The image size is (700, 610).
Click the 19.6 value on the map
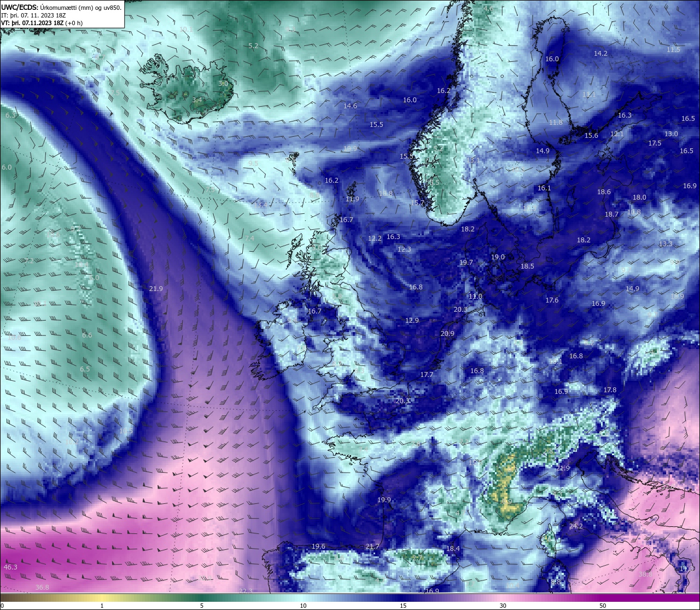click(x=318, y=547)
